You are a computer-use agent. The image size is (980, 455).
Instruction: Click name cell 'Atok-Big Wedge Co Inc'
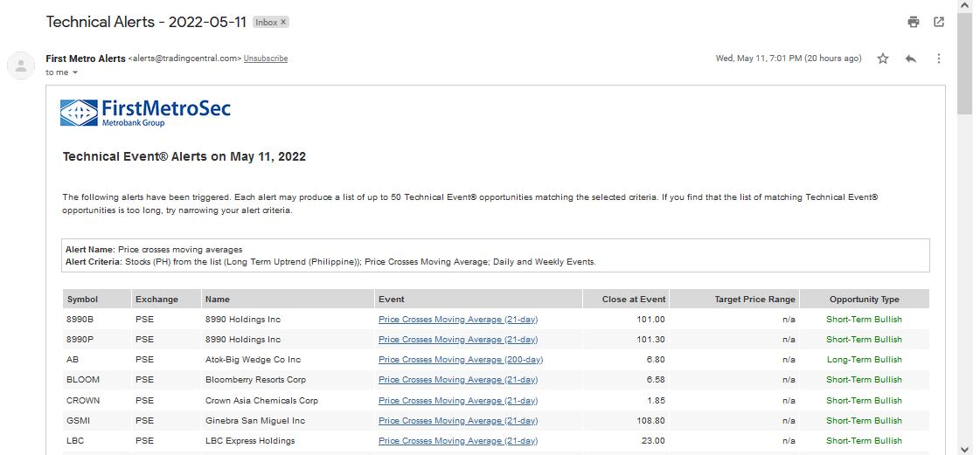[x=254, y=360]
